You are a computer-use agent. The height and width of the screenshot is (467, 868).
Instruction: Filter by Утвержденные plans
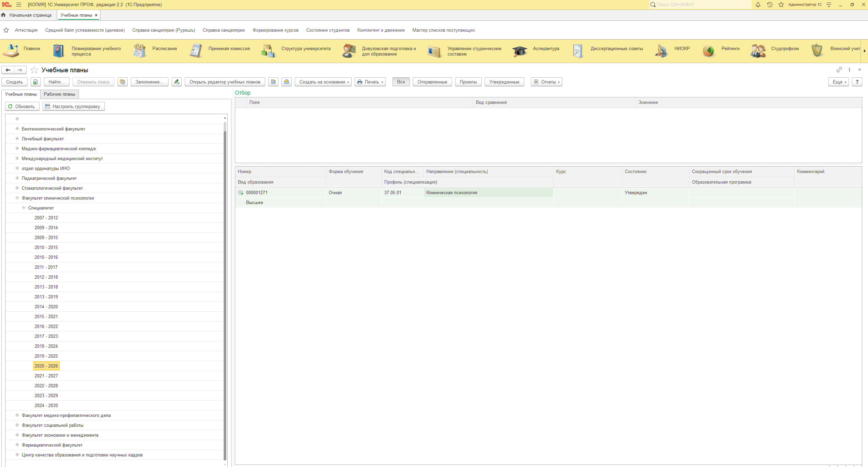coord(504,82)
